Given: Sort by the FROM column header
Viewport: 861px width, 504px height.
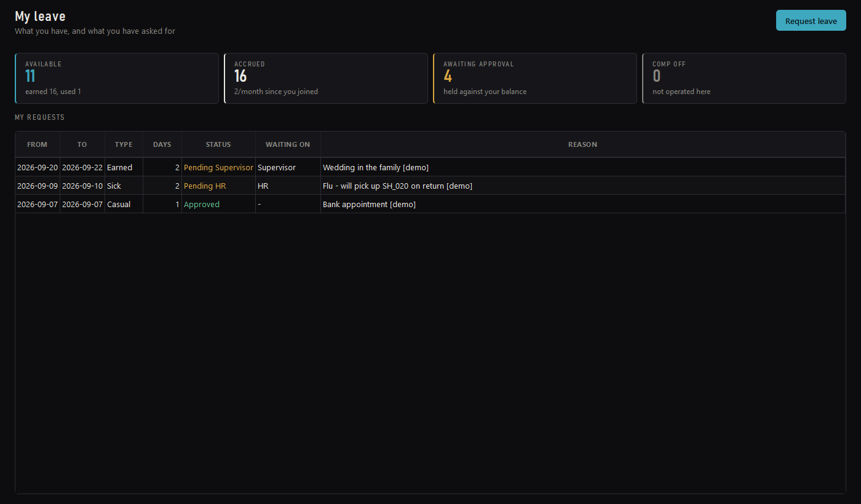Looking at the screenshot, I should click(38, 144).
